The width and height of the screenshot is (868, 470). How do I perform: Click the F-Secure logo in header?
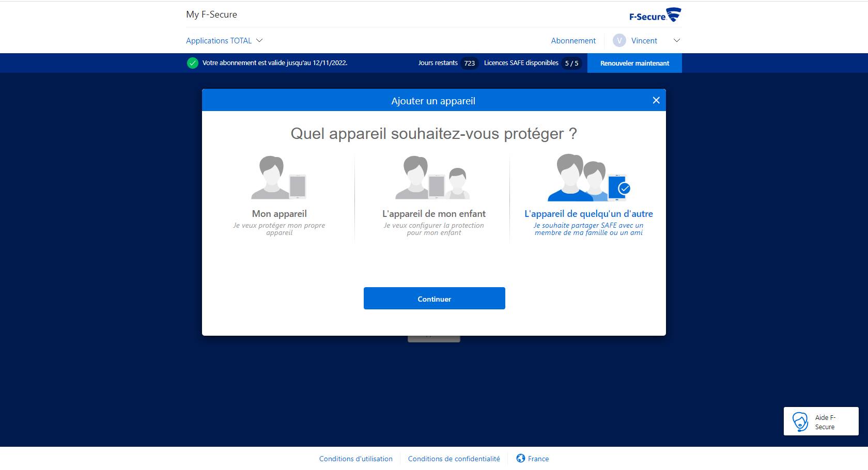click(x=655, y=15)
